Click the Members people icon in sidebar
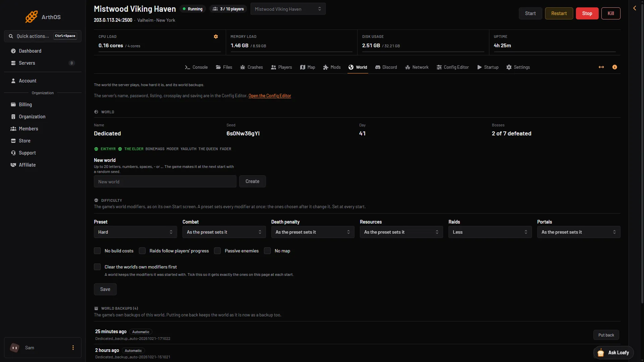644x362 pixels. click(x=13, y=129)
